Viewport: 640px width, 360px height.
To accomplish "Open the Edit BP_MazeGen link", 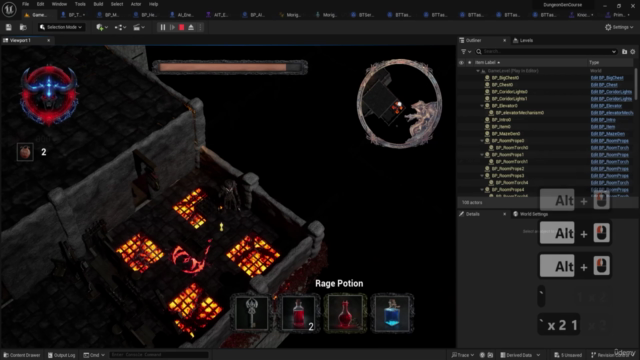I will 607,134.
